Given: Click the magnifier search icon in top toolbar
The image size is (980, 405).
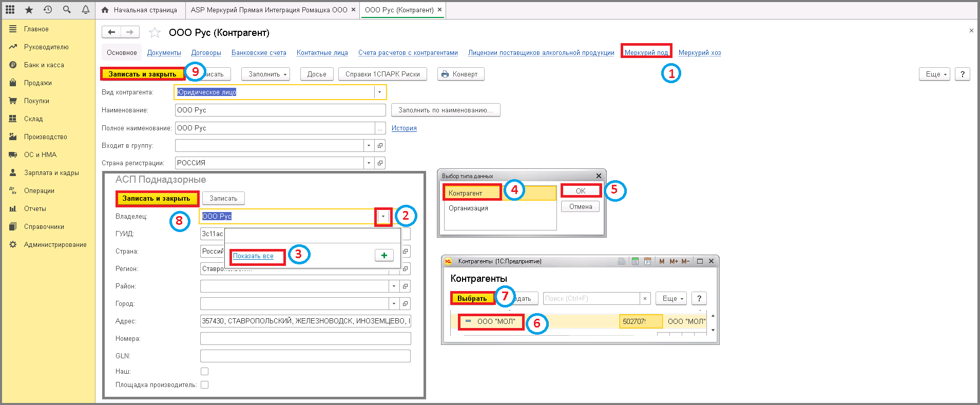Looking at the screenshot, I should click(x=67, y=10).
